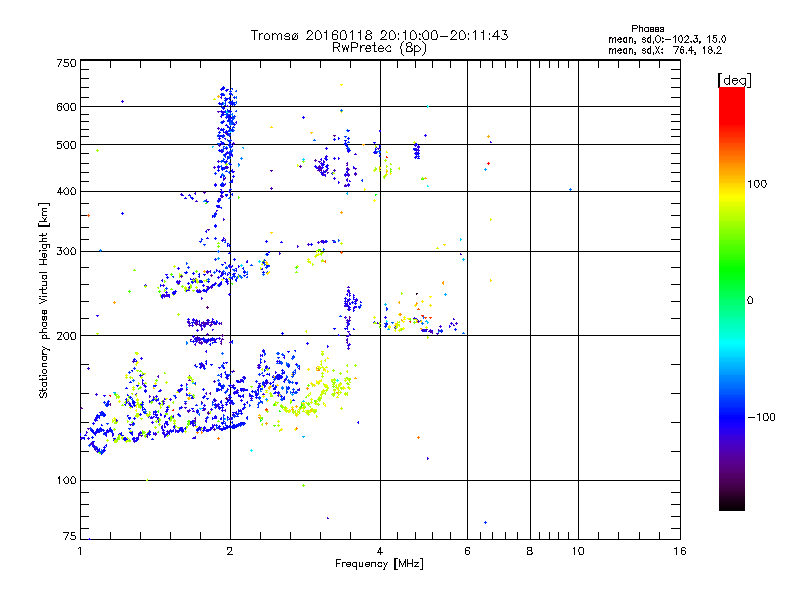
Task: Click the x-axis tick label '10'
Action: click(578, 551)
